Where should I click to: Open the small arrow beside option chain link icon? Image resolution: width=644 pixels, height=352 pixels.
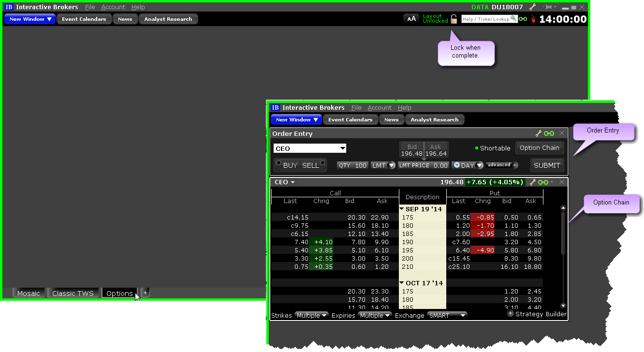pos(551,182)
